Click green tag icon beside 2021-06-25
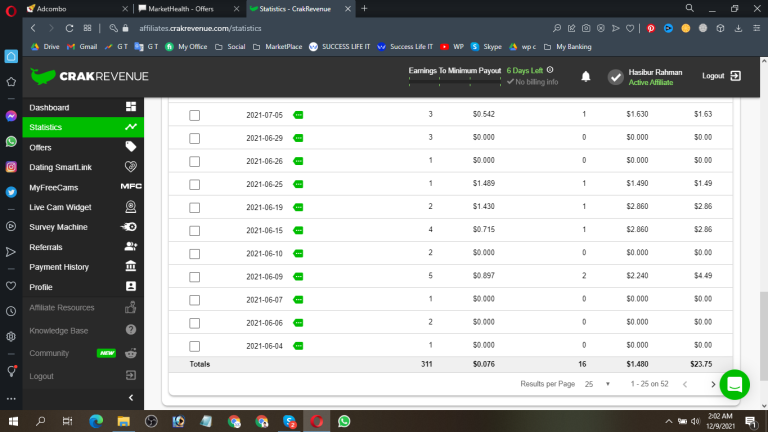 coord(298,184)
